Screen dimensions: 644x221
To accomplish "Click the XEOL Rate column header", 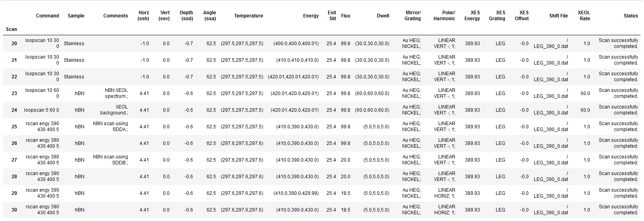I will point(584,15).
